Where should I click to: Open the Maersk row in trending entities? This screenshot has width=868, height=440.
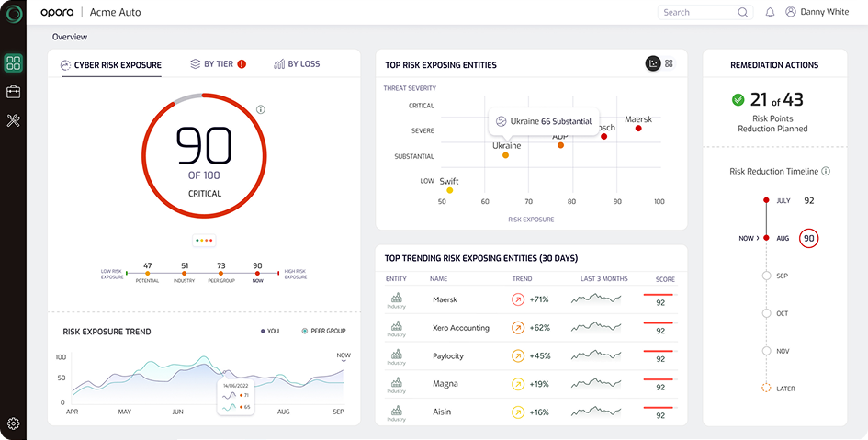tap(531, 299)
